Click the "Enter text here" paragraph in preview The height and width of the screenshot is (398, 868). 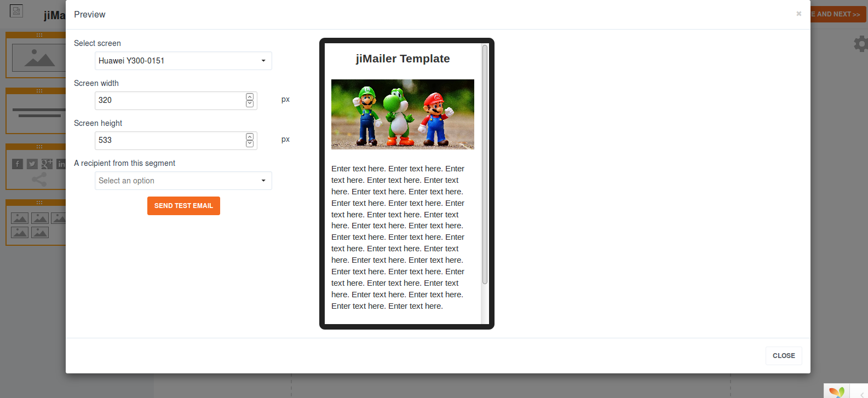point(398,237)
